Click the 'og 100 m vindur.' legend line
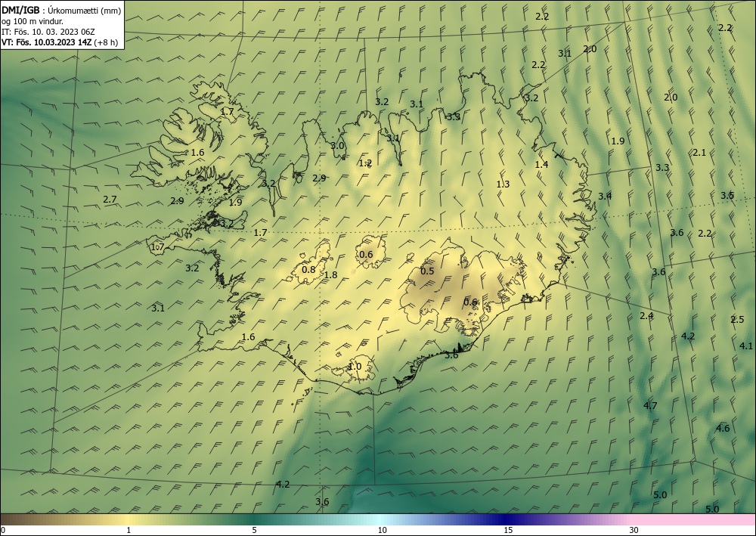The width and height of the screenshot is (756, 536). 33,21
